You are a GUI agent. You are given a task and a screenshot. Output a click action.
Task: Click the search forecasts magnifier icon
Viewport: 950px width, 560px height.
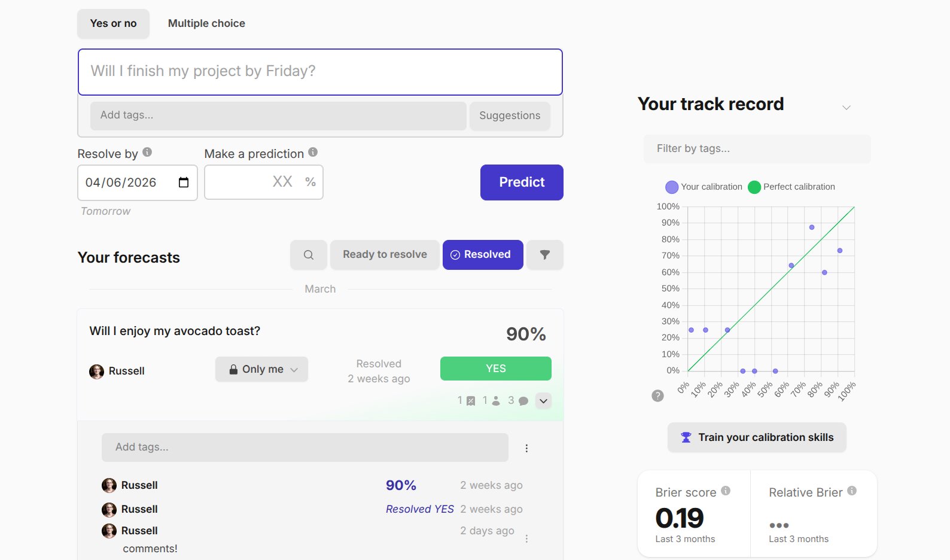(x=309, y=255)
